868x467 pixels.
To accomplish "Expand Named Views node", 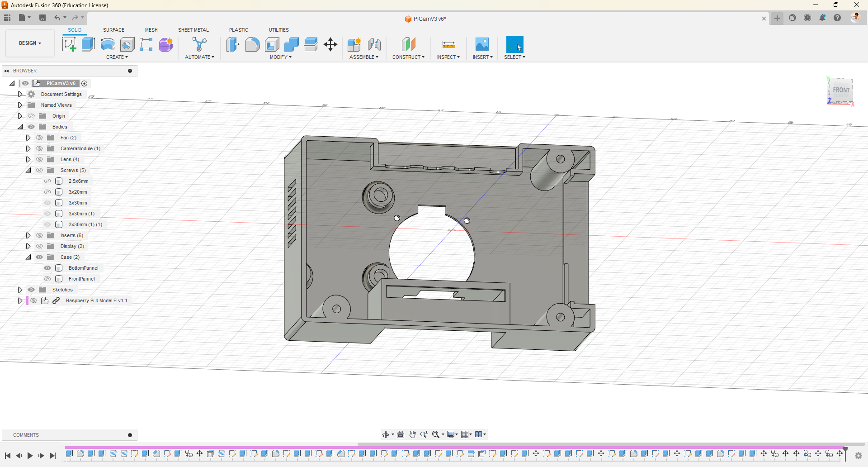I will 20,105.
